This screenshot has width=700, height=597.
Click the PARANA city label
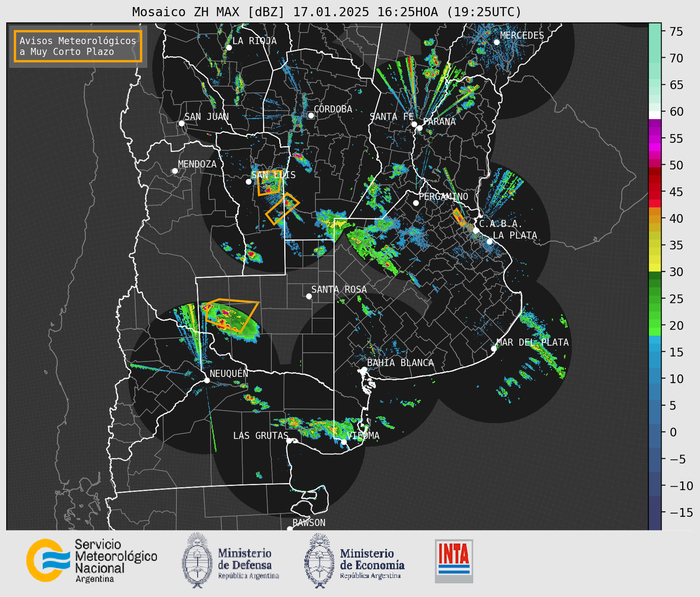pyautogui.click(x=439, y=122)
